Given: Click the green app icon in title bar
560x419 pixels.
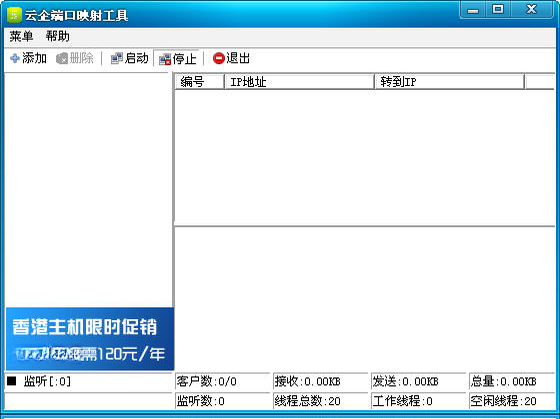Looking at the screenshot, I should coord(14,15).
